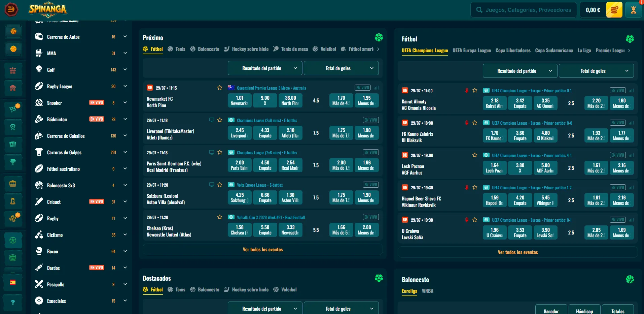Open Resultado del partido dropdown in Fútbol panel
The image size is (644, 314).
pos(520,71)
